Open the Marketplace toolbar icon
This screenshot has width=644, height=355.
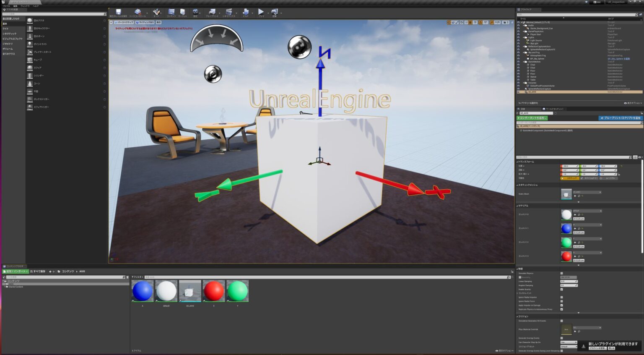click(x=182, y=13)
